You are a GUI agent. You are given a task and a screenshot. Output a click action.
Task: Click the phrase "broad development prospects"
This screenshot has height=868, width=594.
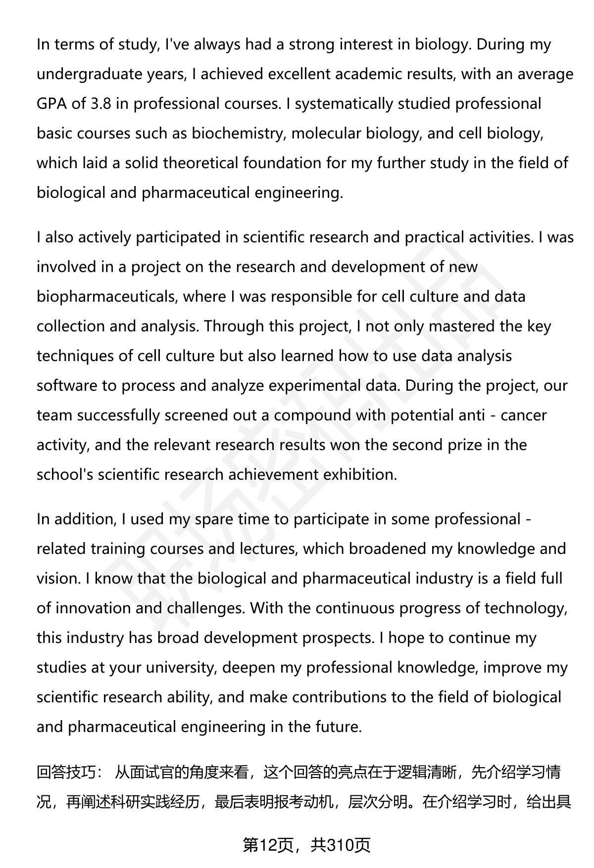pyautogui.click(x=266, y=638)
